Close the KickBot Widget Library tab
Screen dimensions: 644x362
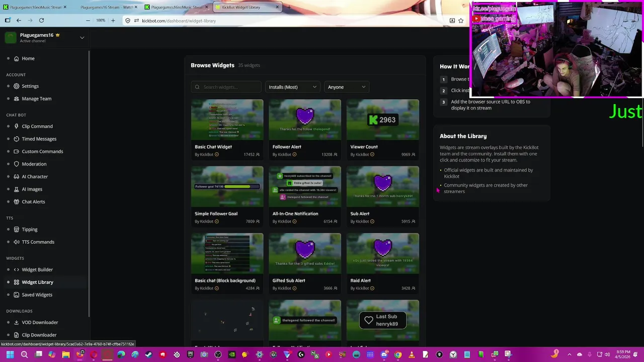[x=277, y=7]
